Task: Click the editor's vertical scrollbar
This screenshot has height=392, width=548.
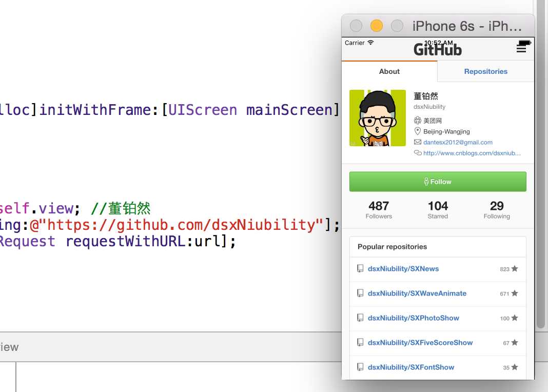Action: pos(541,164)
